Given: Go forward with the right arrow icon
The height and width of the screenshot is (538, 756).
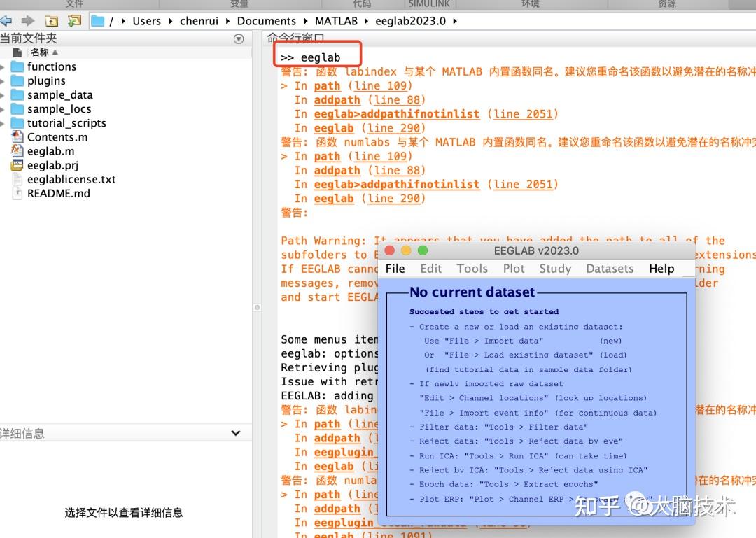Looking at the screenshot, I should click(28, 21).
